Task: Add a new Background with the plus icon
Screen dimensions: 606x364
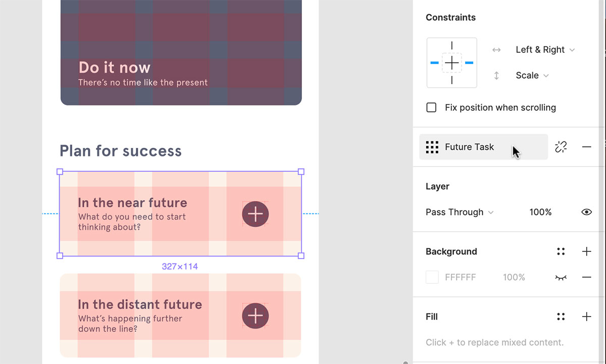Action: click(x=586, y=251)
